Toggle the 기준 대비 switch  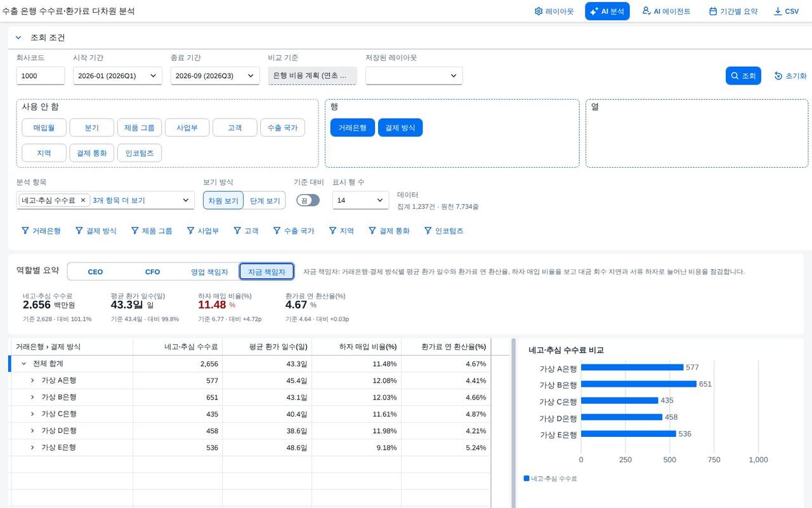click(x=308, y=201)
